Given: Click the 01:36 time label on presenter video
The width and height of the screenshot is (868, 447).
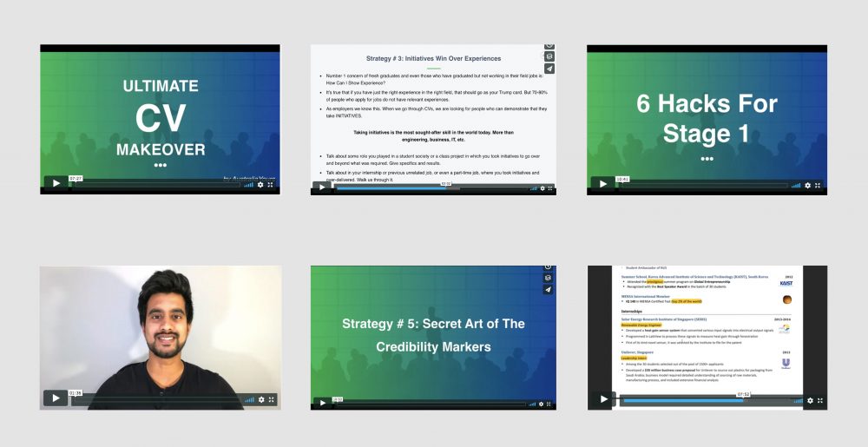Looking at the screenshot, I should coord(76,393).
